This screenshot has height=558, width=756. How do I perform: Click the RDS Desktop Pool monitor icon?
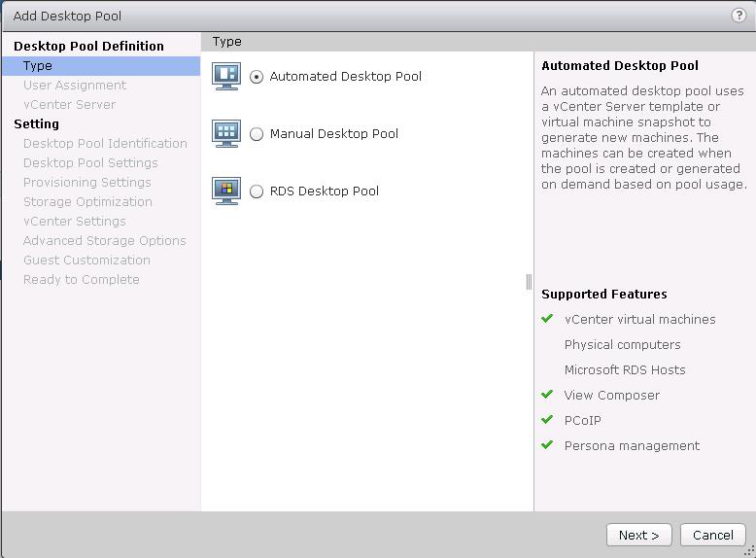click(x=225, y=191)
